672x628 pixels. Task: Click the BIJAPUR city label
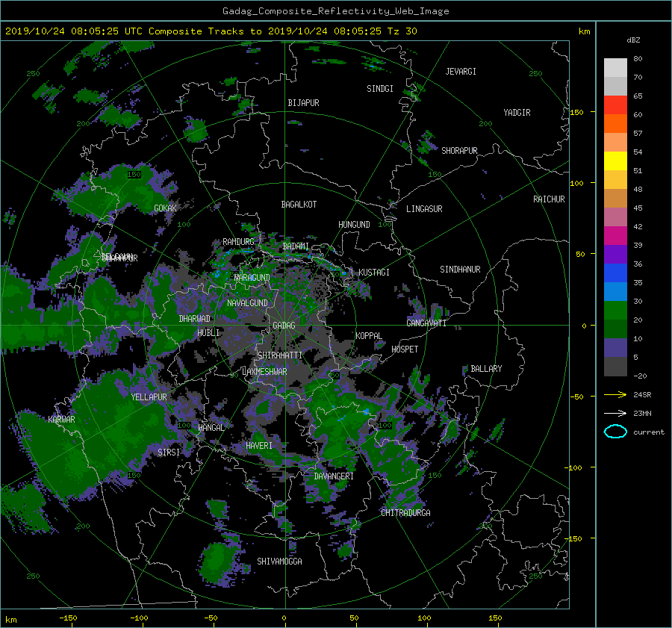(303, 103)
